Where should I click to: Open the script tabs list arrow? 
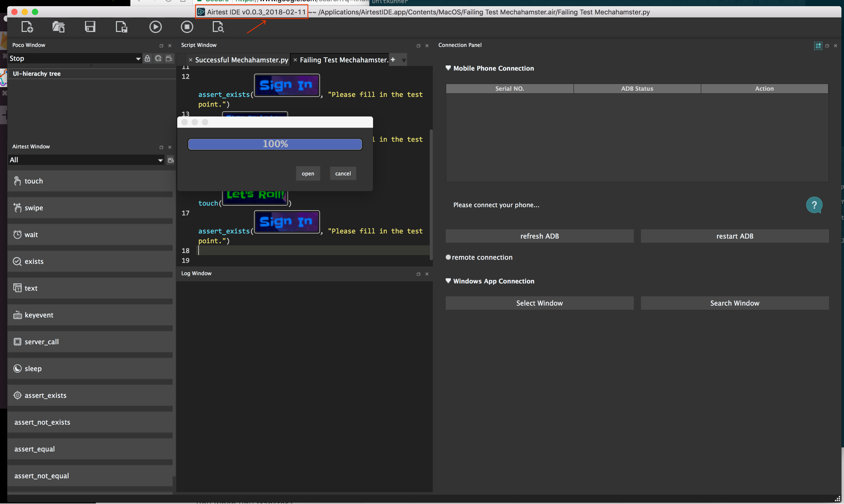coord(404,61)
